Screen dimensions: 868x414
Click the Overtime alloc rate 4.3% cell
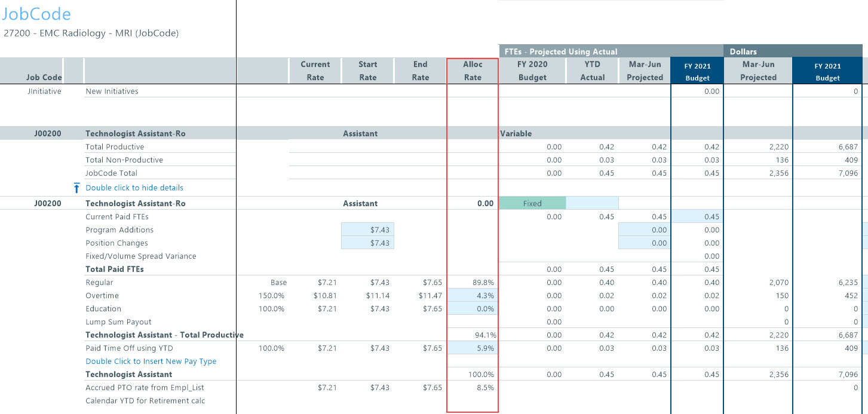(x=472, y=296)
